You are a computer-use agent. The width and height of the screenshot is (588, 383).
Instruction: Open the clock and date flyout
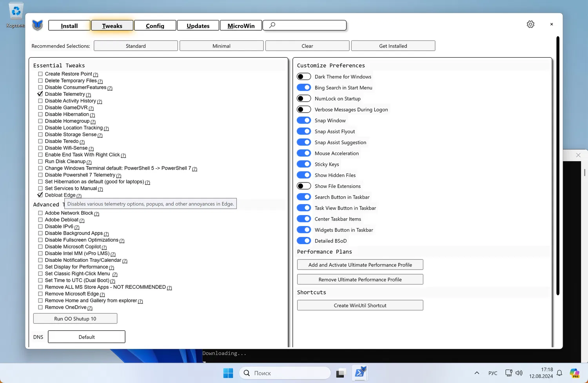[541, 373]
